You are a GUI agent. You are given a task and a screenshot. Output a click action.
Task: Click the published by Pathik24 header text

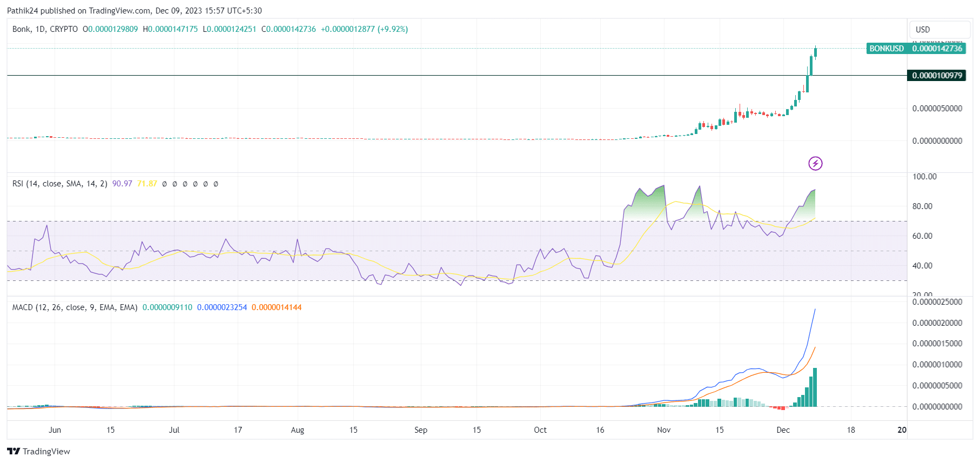(134, 11)
